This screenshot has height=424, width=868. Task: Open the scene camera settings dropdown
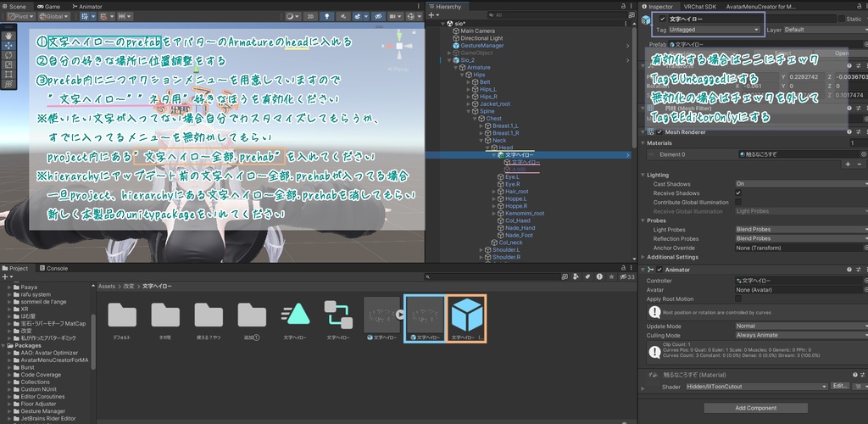click(396, 17)
